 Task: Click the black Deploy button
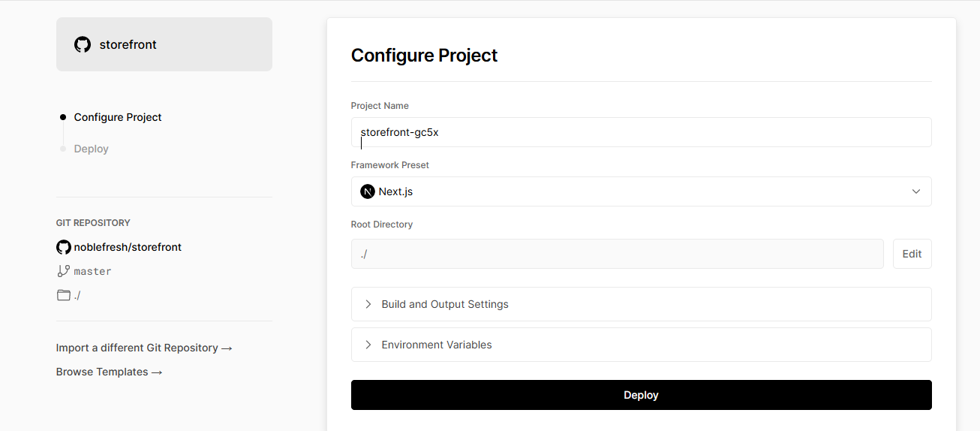point(642,395)
